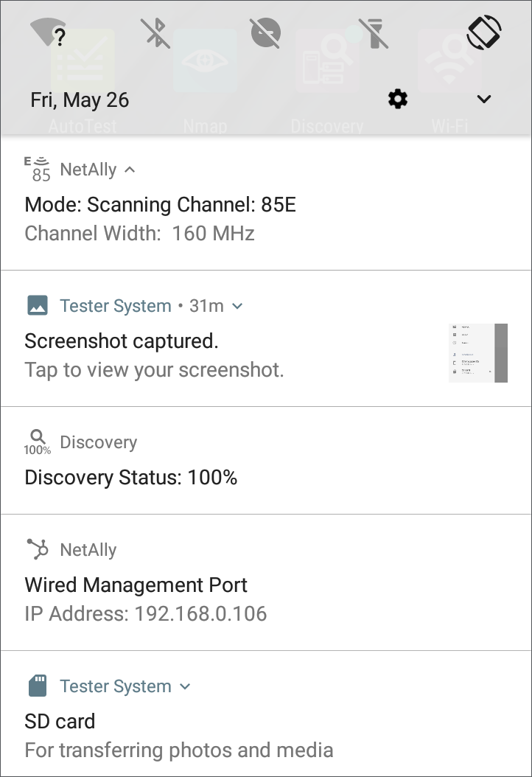Expand the quick settings panel chevron
Image resolution: width=532 pixels, height=777 pixels.
click(x=484, y=99)
